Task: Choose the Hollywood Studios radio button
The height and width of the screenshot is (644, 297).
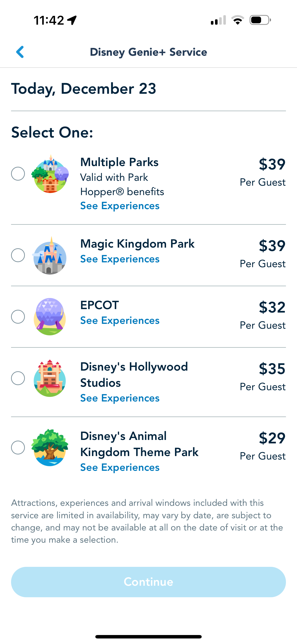Action: point(18,378)
